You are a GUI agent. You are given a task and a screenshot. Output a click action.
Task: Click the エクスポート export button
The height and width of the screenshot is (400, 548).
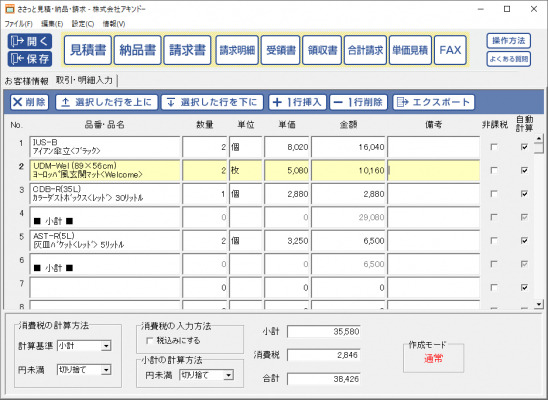(x=433, y=102)
